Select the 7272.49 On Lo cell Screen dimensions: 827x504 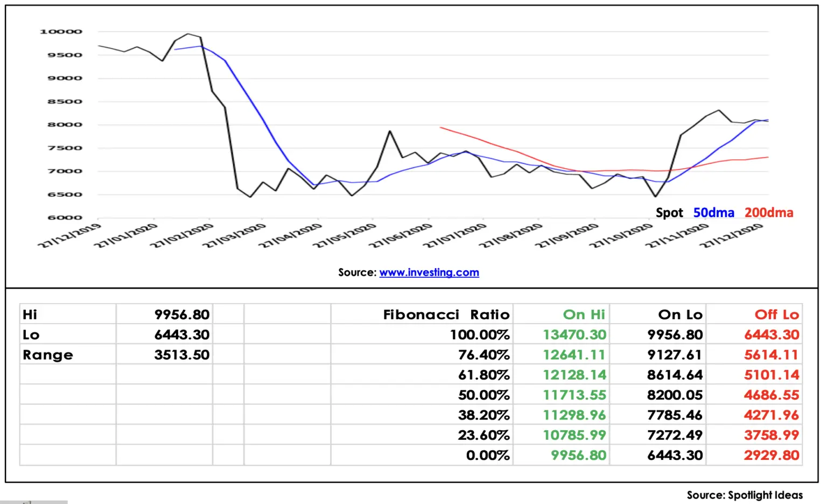[x=658, y=435]
